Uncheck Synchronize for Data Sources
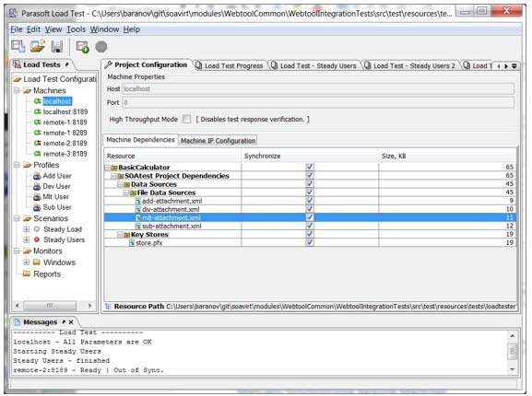The height and width of the screenshot is (396, 532). coord(310,184)
